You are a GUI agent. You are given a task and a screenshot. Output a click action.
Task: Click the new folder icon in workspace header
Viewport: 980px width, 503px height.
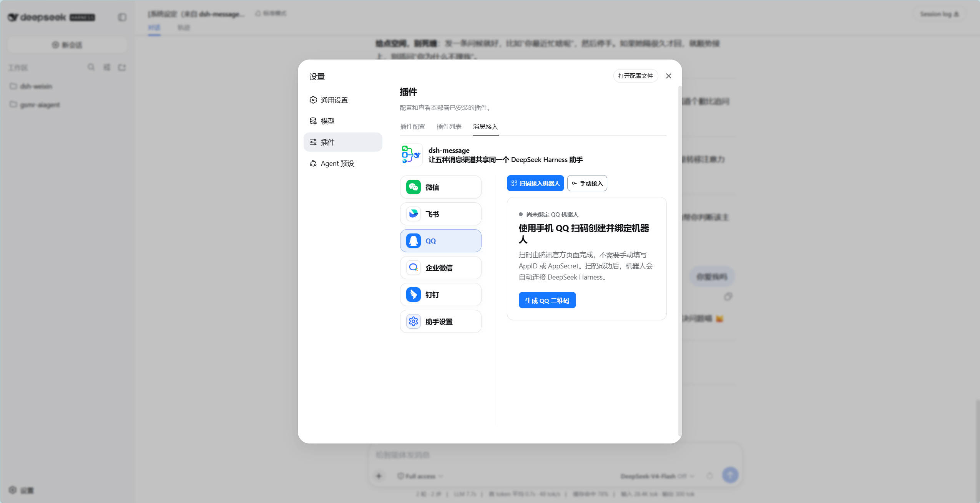click(x=122, y=67)
